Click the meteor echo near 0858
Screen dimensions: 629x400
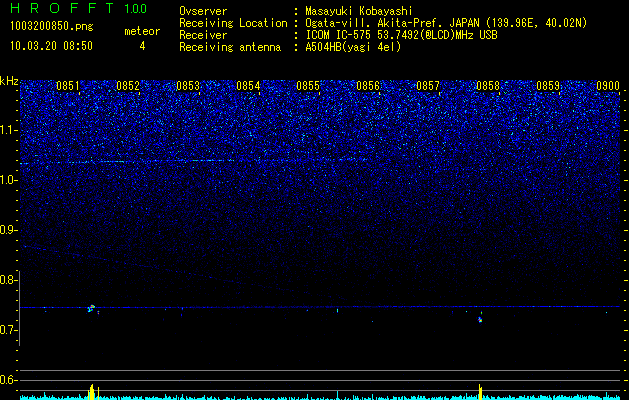coord(480,320)
